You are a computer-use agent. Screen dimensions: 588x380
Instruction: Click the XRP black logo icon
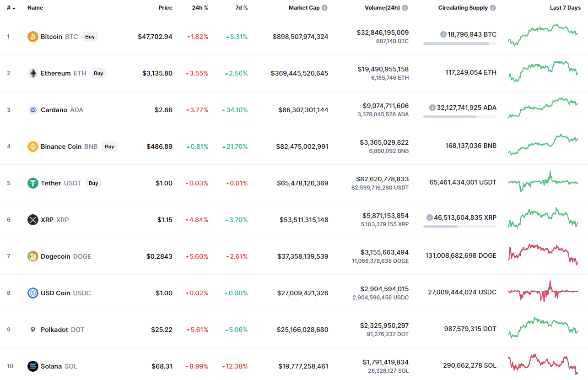coord(33,220)
